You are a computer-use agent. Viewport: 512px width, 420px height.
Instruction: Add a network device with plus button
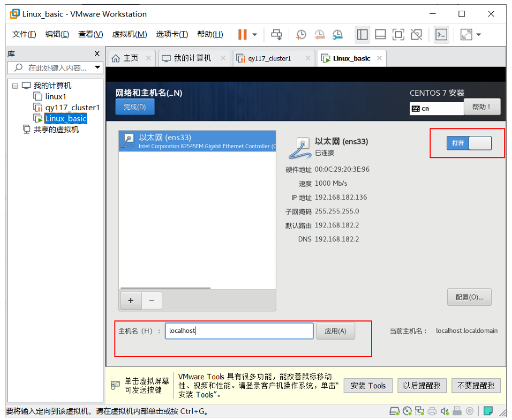pos(131,300)
